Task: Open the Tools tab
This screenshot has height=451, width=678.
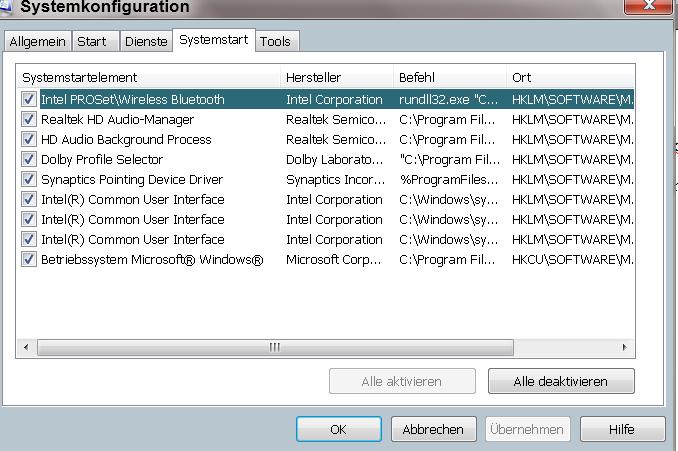Action: 277,42
